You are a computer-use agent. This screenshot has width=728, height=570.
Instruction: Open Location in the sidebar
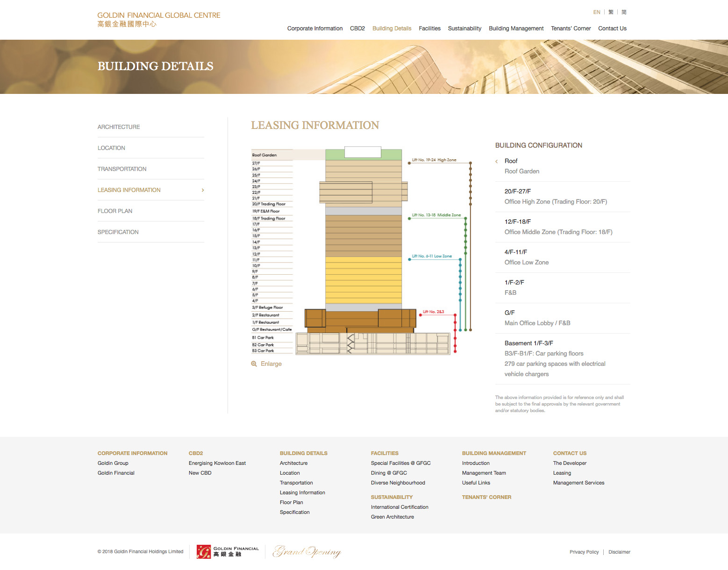pyautogui.click(x=111, y=148)
